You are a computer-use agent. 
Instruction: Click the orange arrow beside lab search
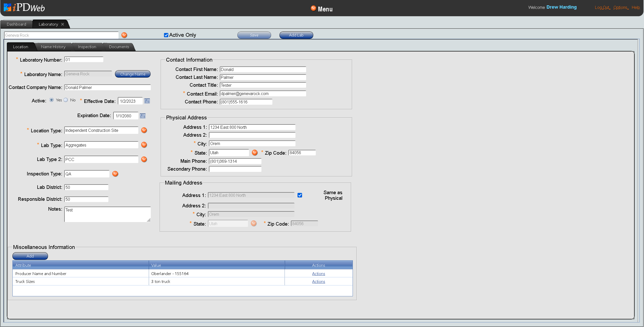tap(124, 35)
